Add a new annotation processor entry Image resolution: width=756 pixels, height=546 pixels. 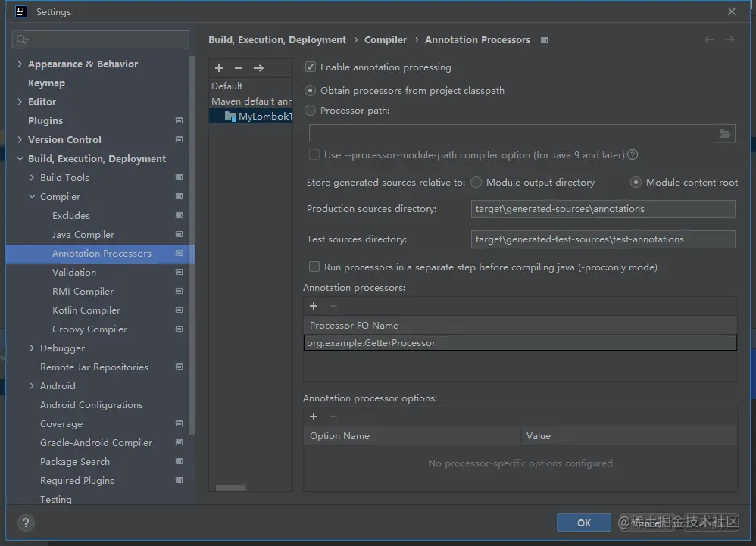click(x=314, y=306)
